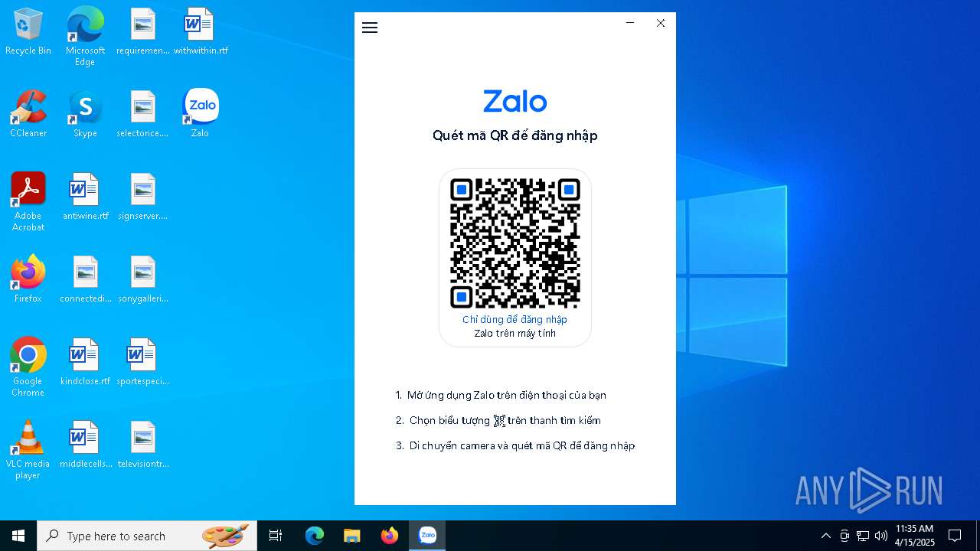Click 'Zalo trên máy tính' label

[x=514, y=334]
